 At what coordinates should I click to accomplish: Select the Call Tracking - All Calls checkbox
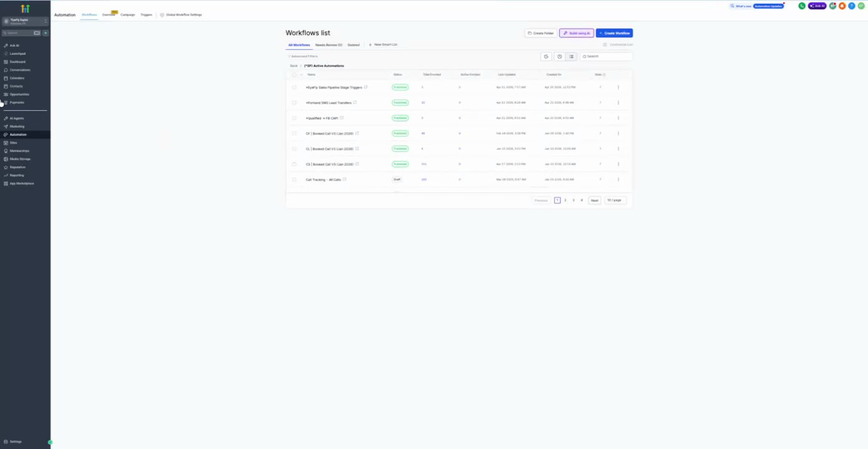coord(294,180)
